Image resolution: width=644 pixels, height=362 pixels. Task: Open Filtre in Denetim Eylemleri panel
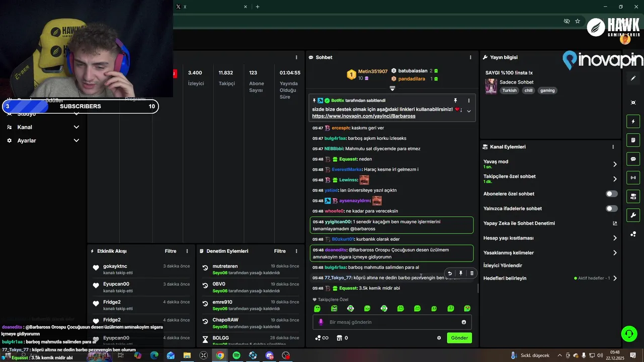tap(280, 251)
